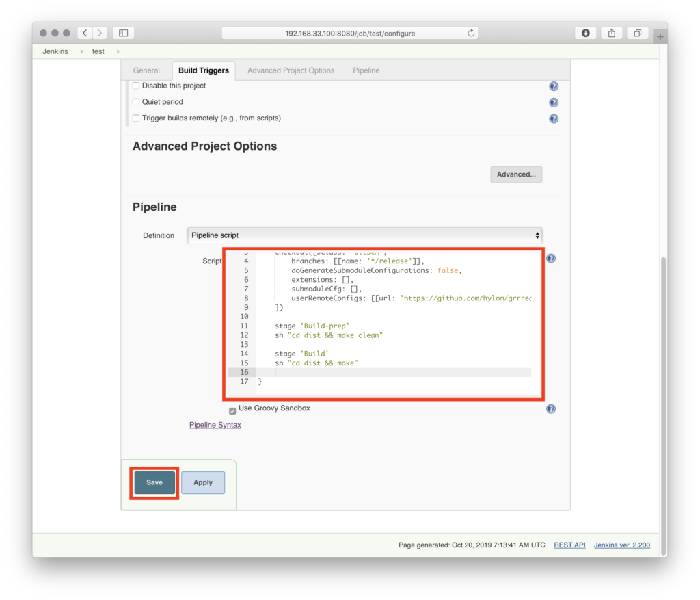Go forward with Safari's forward arrow
The image size is (700, 600).
coord(100,33)
